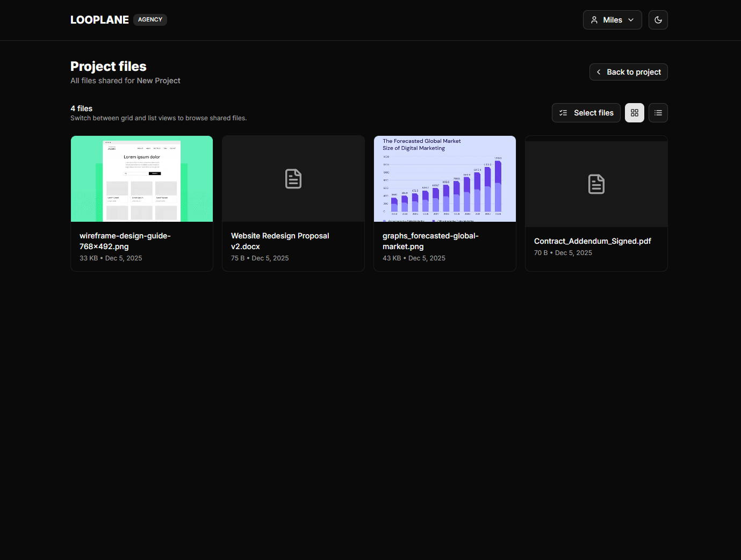Image resolution: width=741 pixels, height=560 pixels.
Task: Switch to grid view of files
Action: [634, 113]
